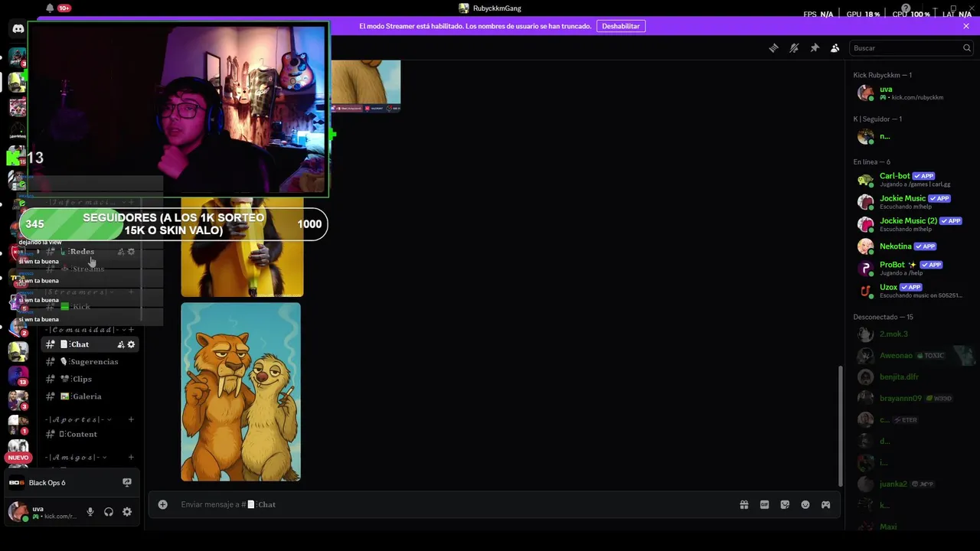Image resolution: width=980 pixels, height=551 pixels.
Task: Select the Chat text channel
Action: point(90,344)
